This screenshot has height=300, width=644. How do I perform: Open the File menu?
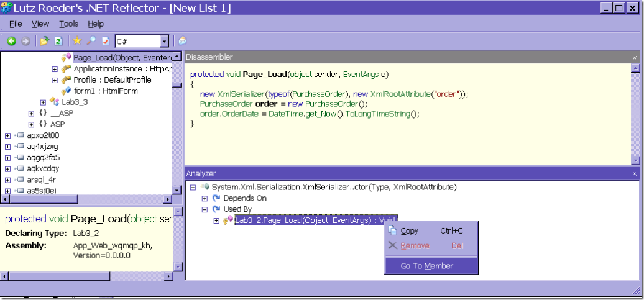(x=16, y=24)
